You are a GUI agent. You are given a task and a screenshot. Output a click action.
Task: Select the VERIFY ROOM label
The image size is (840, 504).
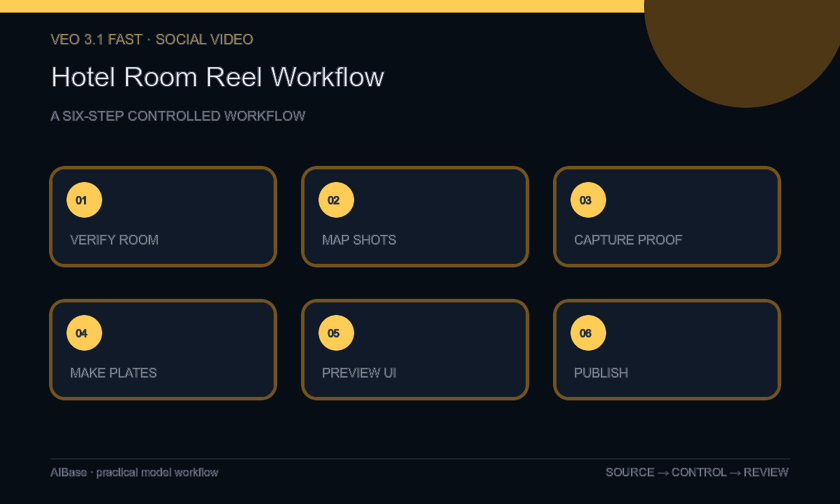(x=114, y=240)
